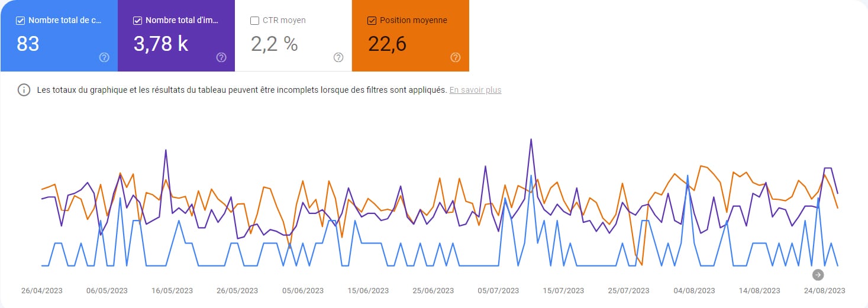The image size is (868, 308).
Task: Click help icon on CTR moyen card
Action: 338,57
